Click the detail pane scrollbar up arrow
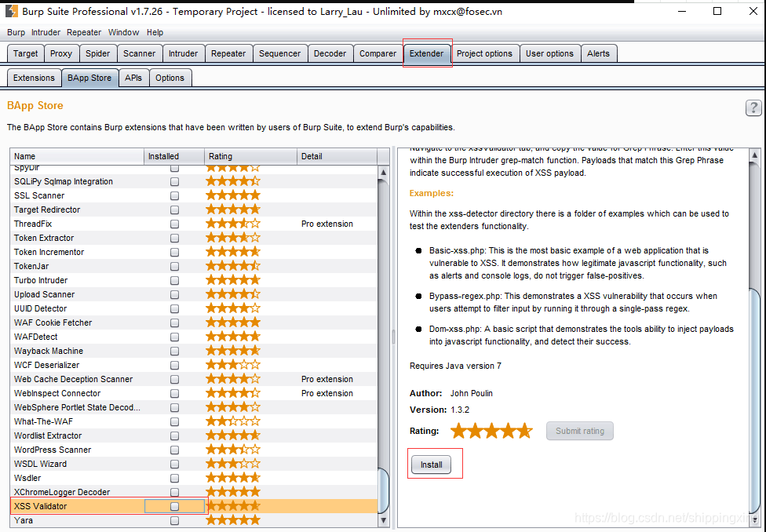 coord(755,155)
